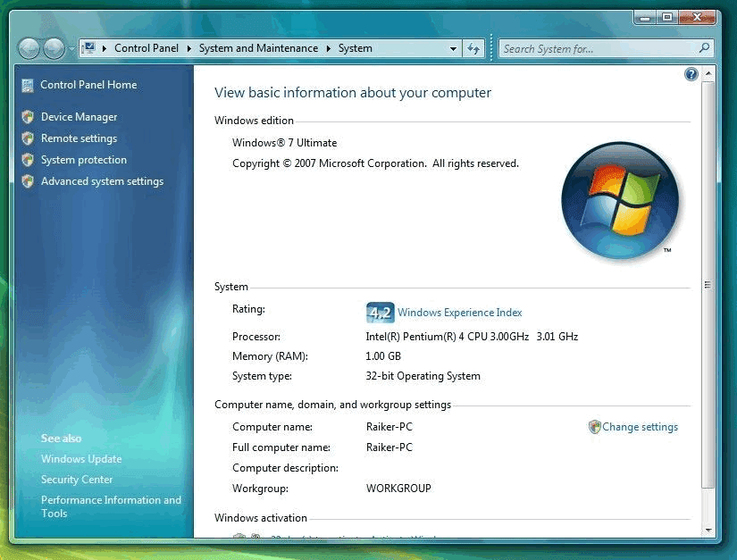Minimize the System window

point(645,18)
